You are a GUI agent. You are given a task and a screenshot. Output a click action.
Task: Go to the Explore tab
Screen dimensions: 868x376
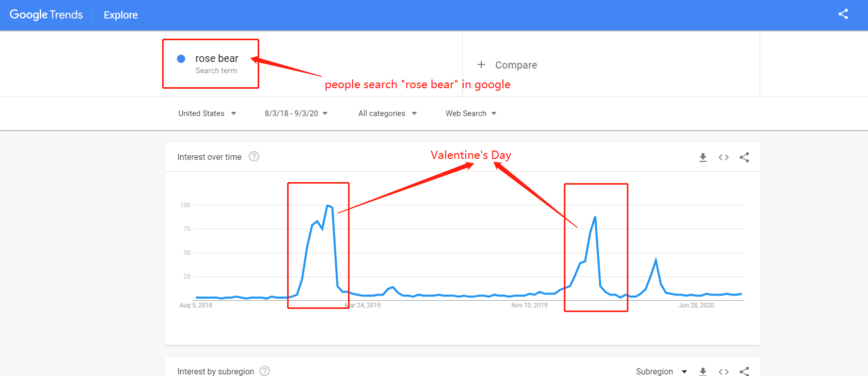pyautogui.click(x=121, y=15)
